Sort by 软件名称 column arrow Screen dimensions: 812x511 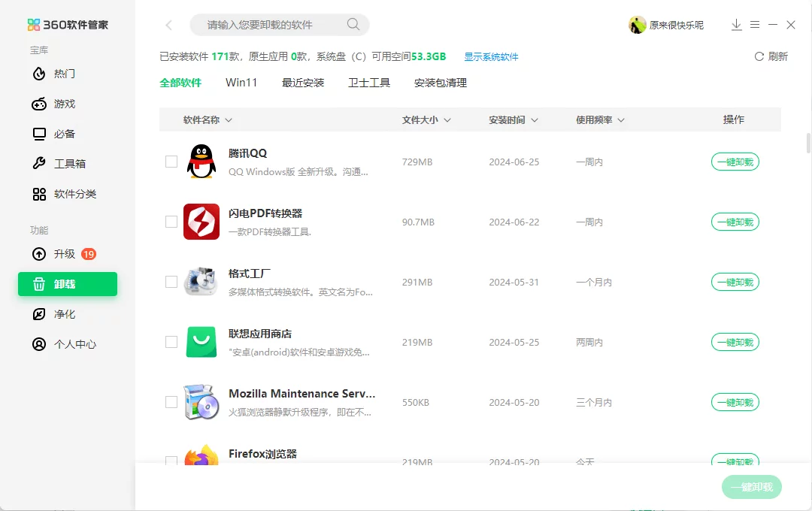[x=229, y=120]
